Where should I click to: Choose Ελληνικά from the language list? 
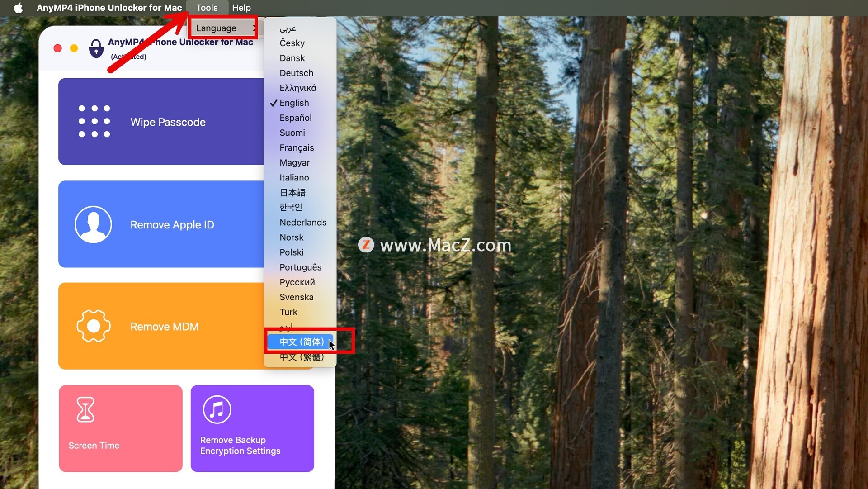tap(300, 88)
